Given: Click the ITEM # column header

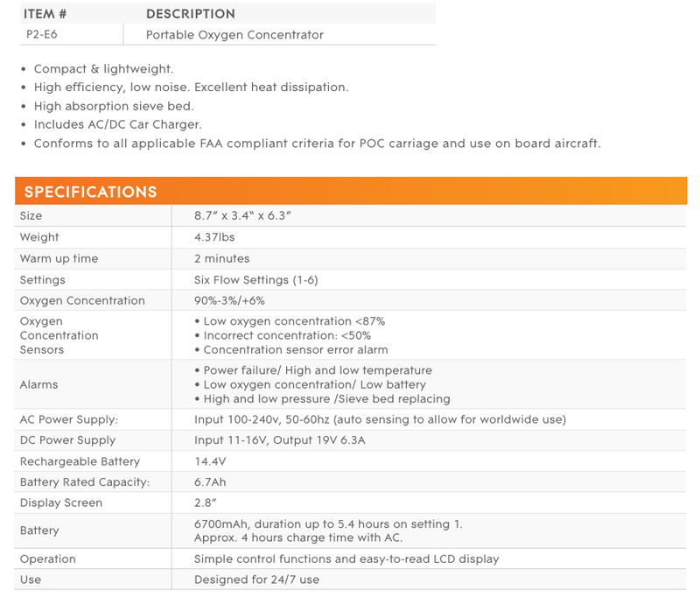Looking at the screenshot, I should [x=45, y=14].
